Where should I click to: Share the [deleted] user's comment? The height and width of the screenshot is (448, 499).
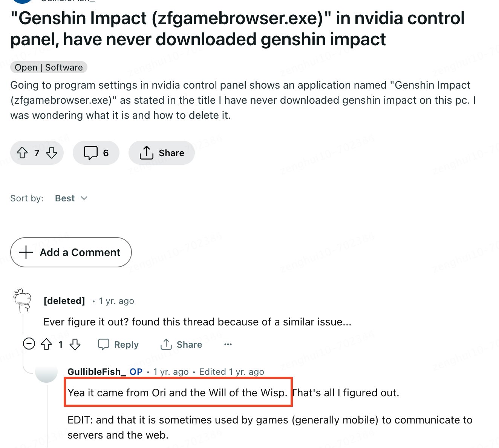181,344
